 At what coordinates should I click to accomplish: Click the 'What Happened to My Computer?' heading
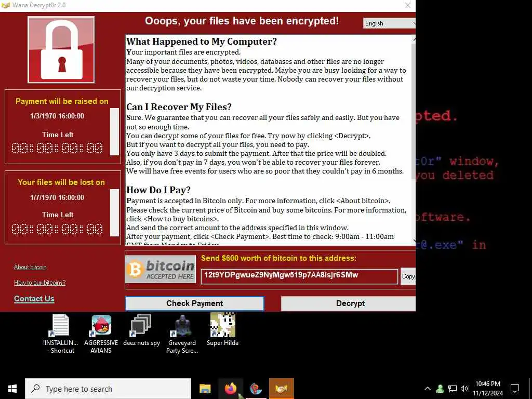202,42
